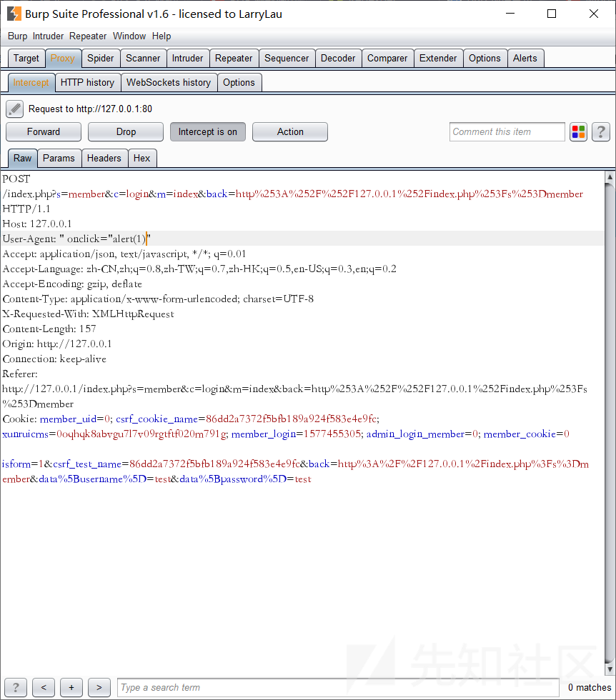Click the 0 matches status label
616x700 pixels.
(x=589, y=687)
